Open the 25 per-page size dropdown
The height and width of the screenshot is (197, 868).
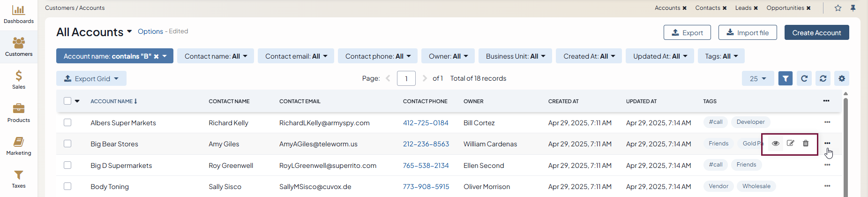tap(757, 79)
